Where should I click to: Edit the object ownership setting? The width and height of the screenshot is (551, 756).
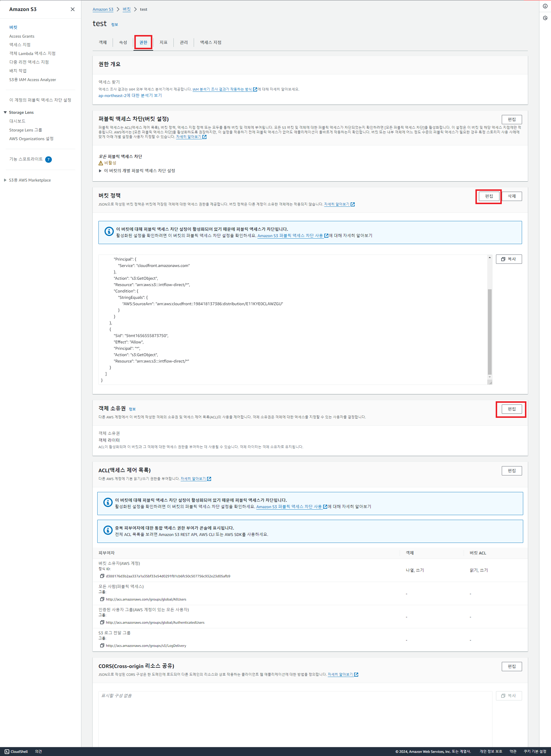[x=512, y=409]
